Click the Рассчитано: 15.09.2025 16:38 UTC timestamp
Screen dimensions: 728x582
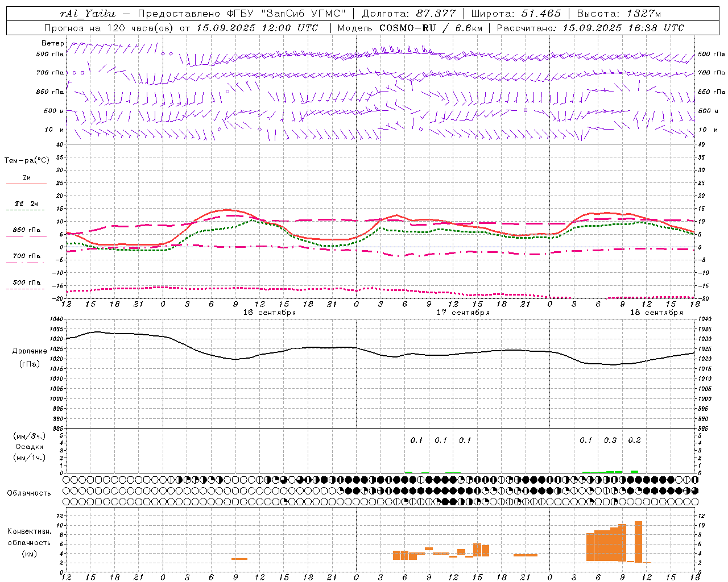tap(590, 28)
